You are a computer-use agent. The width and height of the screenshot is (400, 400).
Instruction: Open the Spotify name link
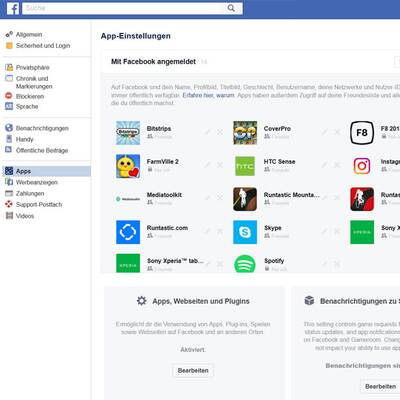point(274,261)
